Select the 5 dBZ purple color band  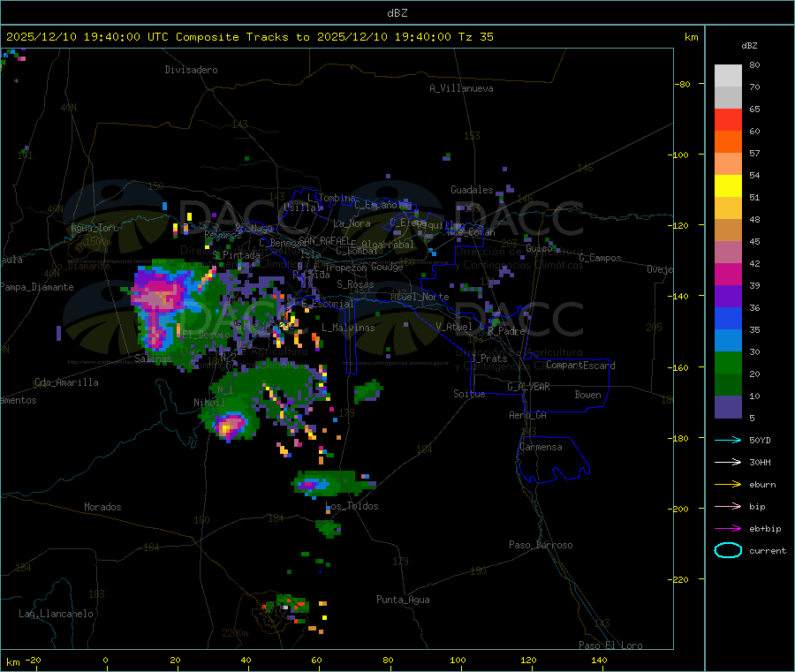[728, 407]
